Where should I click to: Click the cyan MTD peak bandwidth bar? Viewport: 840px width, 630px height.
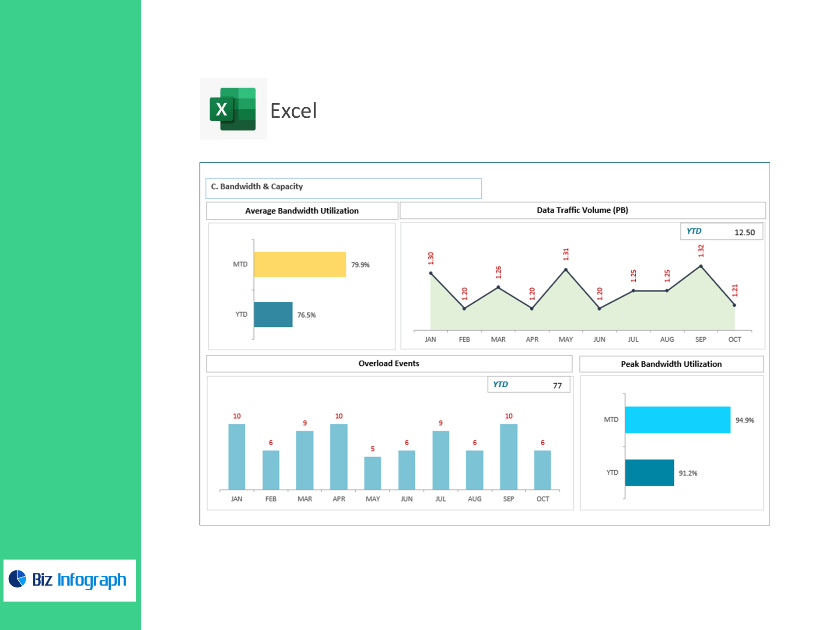tap(677, 420)
